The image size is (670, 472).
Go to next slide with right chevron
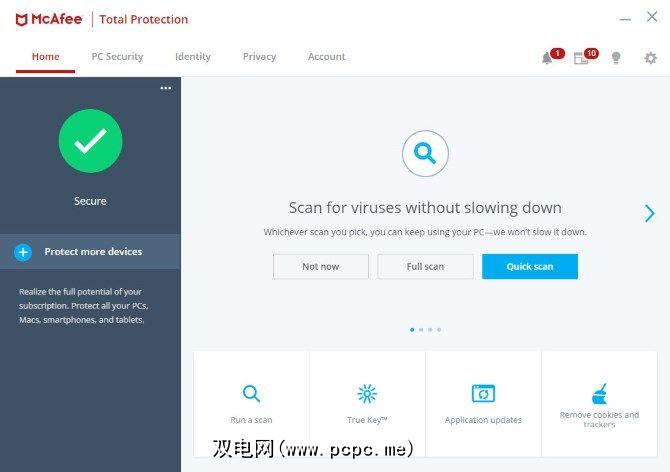coord(649,213)
